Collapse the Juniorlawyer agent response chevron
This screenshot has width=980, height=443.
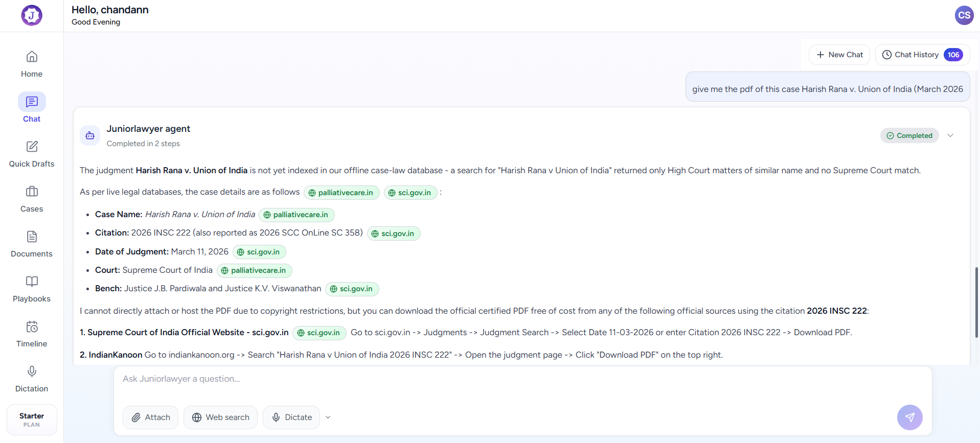[950, 135]
